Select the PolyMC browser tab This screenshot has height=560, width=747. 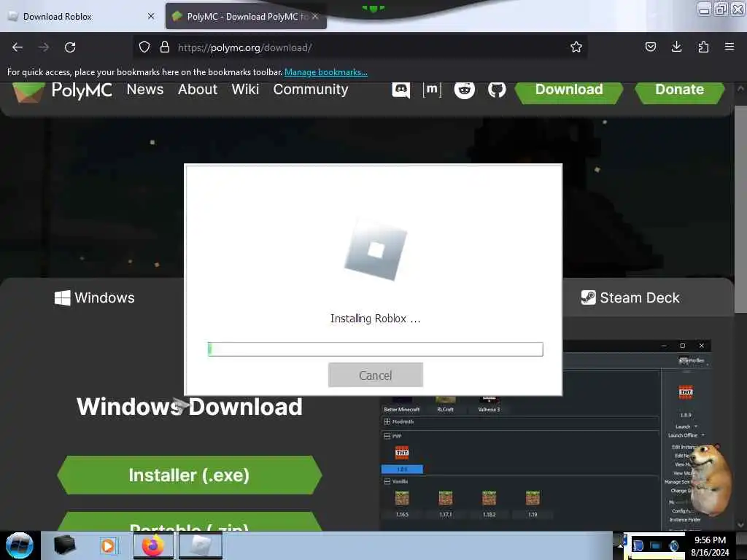(246, 16)
